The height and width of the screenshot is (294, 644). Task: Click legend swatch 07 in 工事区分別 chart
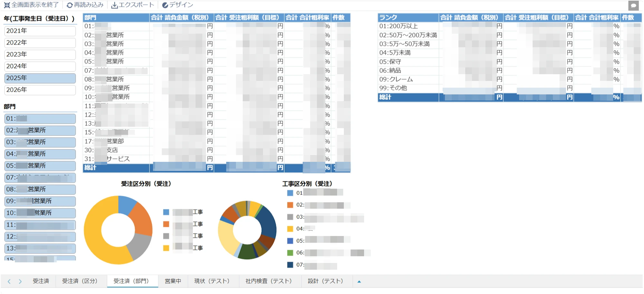(290, 265)
